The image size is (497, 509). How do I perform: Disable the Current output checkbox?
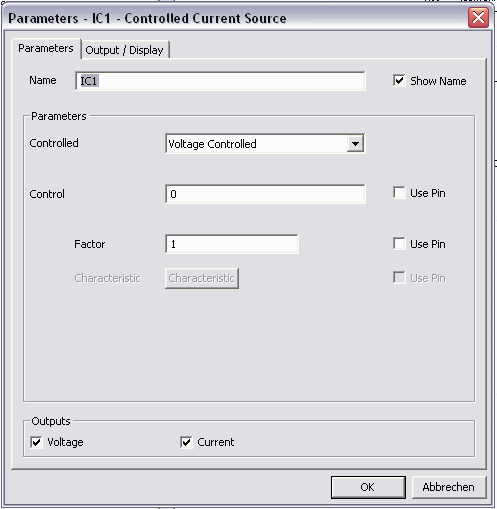coord(186,442)
